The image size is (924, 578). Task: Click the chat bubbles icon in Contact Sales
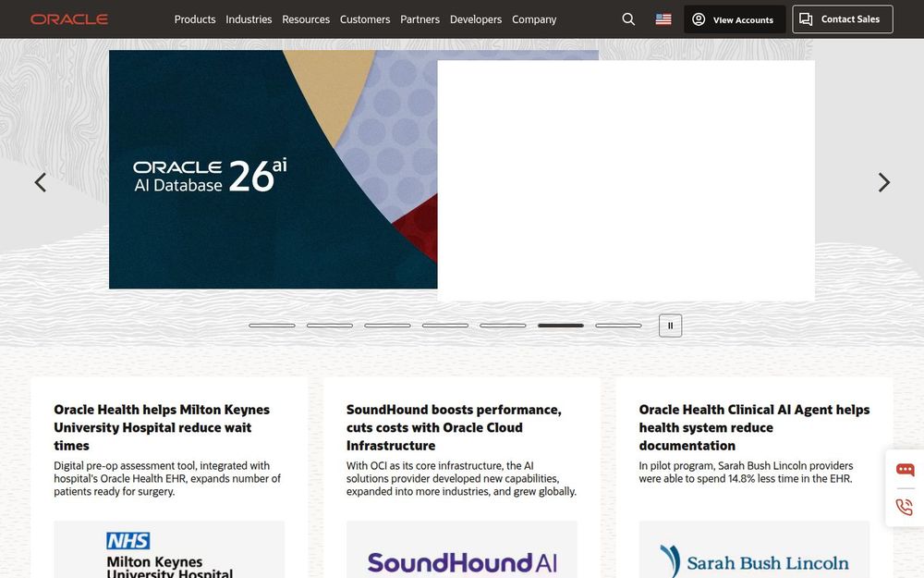click(806, 19)
